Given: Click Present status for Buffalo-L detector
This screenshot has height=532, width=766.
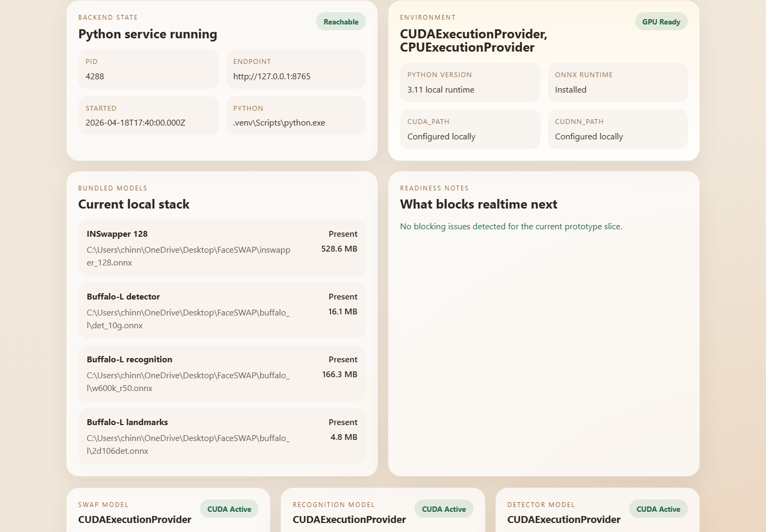Looking at the screenshot, I should click(343, 297).
